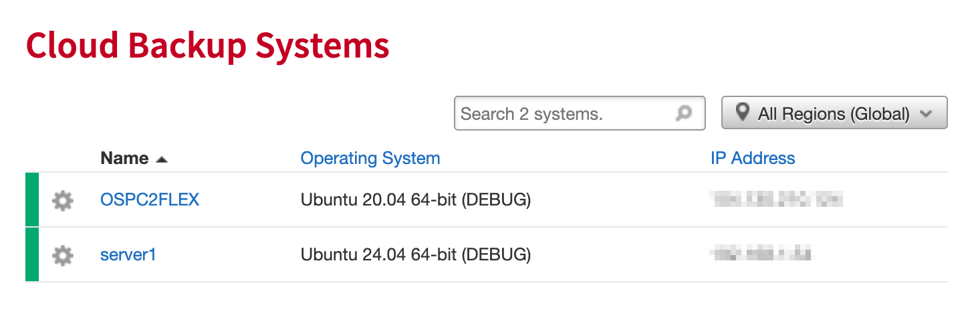Click the location pin icon in region selector
The image size is (980, 324).
(x=742, y=112)
